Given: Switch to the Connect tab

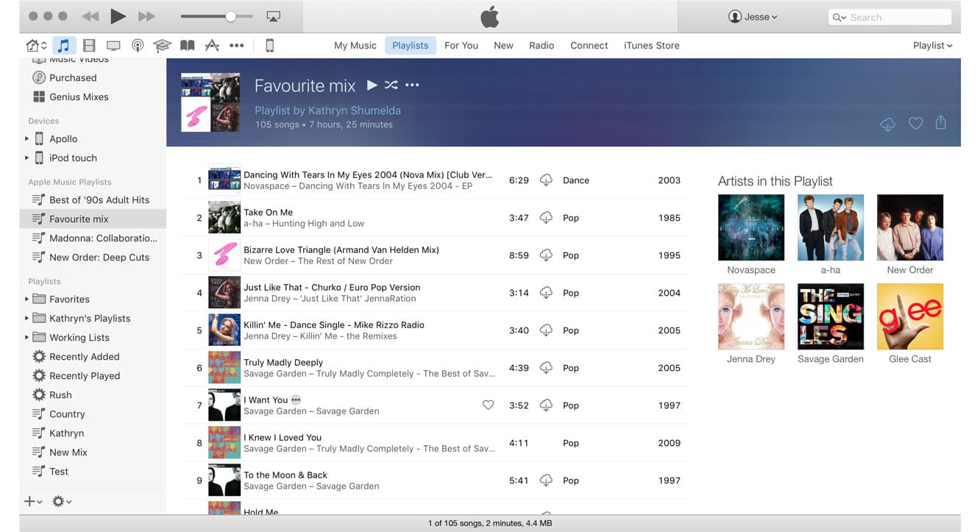Looking at the screenshot, I should click(589, 46).
